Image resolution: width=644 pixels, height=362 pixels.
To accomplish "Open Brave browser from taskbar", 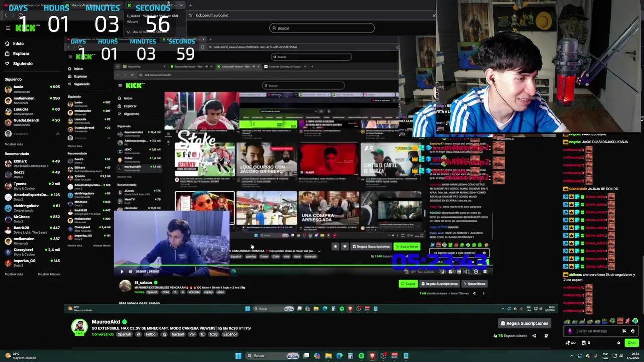I will (372, 356).
